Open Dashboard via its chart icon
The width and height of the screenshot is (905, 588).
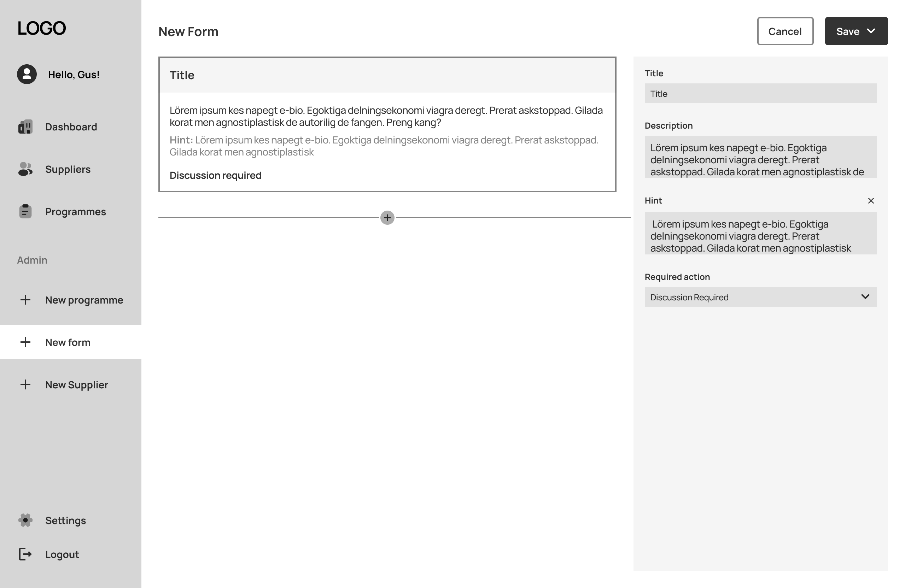pos(25,127)
